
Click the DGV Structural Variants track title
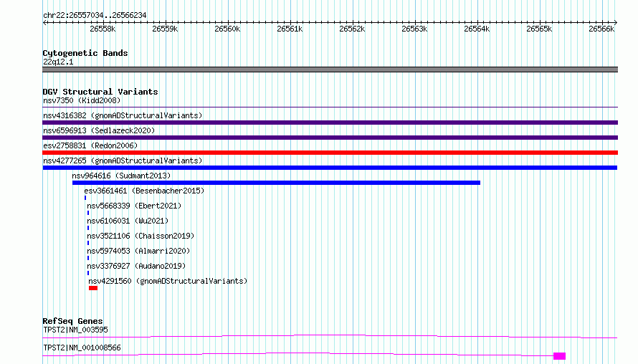coord(100,92)
